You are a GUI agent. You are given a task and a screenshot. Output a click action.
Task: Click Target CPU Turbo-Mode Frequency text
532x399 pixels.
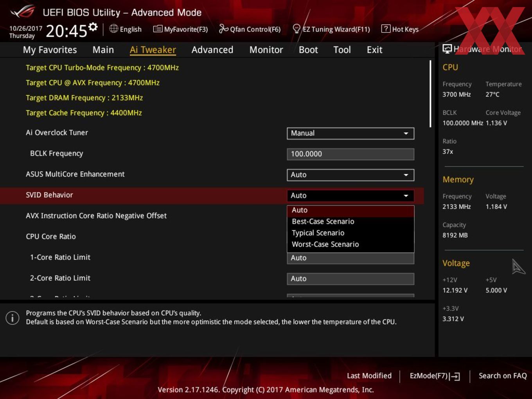point(102,68)
